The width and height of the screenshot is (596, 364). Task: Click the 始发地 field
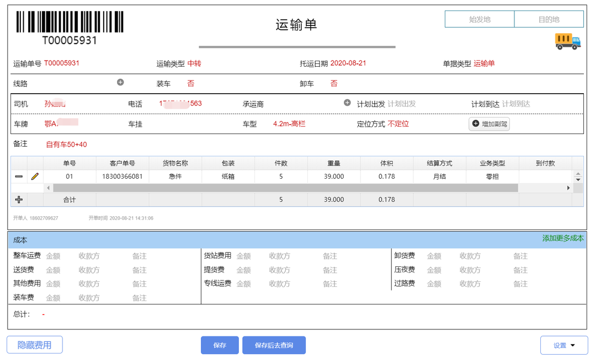pyautogui.click(x=480, y=19)
